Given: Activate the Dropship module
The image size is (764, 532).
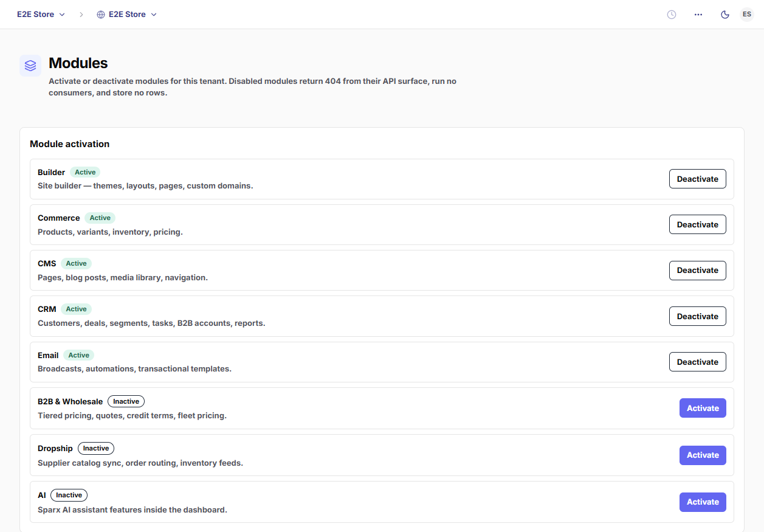Looking at the screenshot, I should tap(703, 455).
